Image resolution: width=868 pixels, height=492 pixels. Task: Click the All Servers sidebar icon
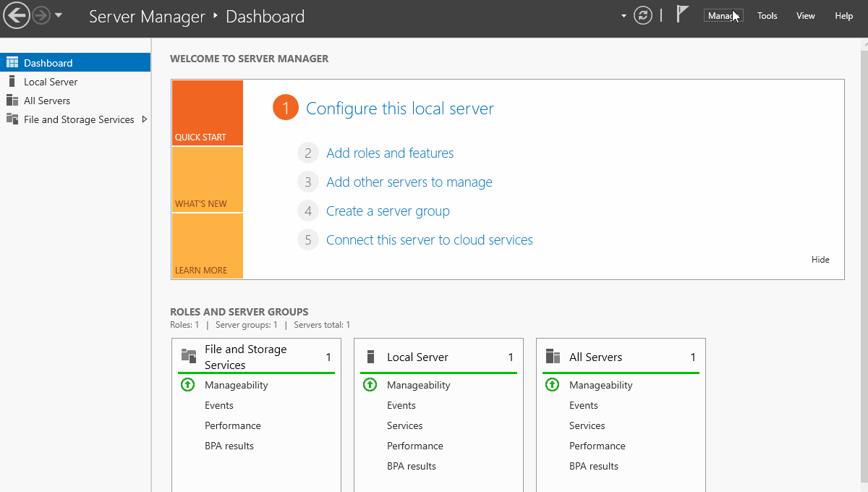tap(12, 101)
